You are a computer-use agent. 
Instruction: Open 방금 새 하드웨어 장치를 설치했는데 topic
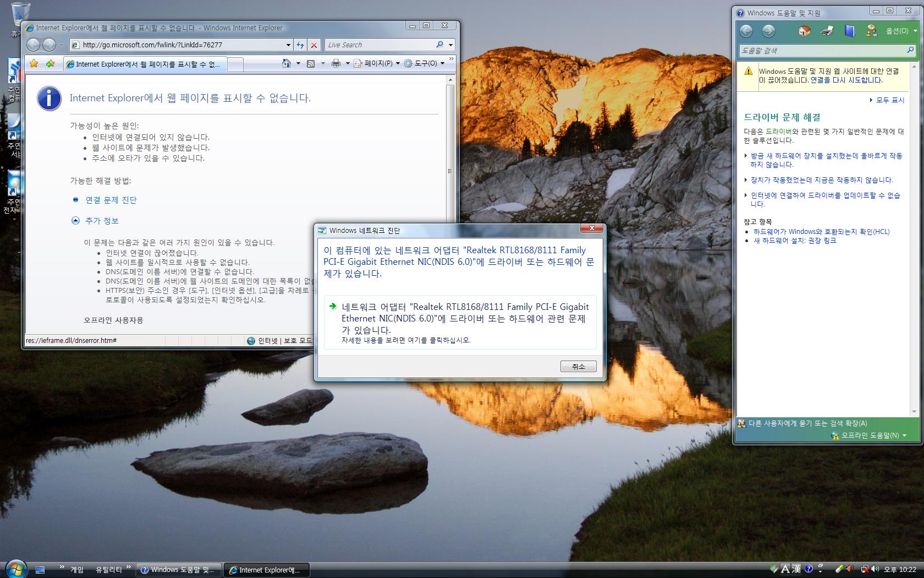(x=826, y=160)
